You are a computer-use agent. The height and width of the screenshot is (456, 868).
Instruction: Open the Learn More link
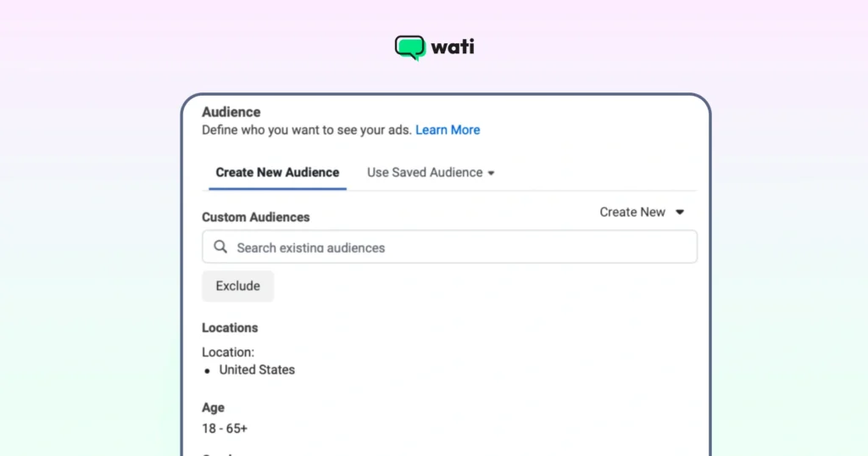[x=448, y=130]
